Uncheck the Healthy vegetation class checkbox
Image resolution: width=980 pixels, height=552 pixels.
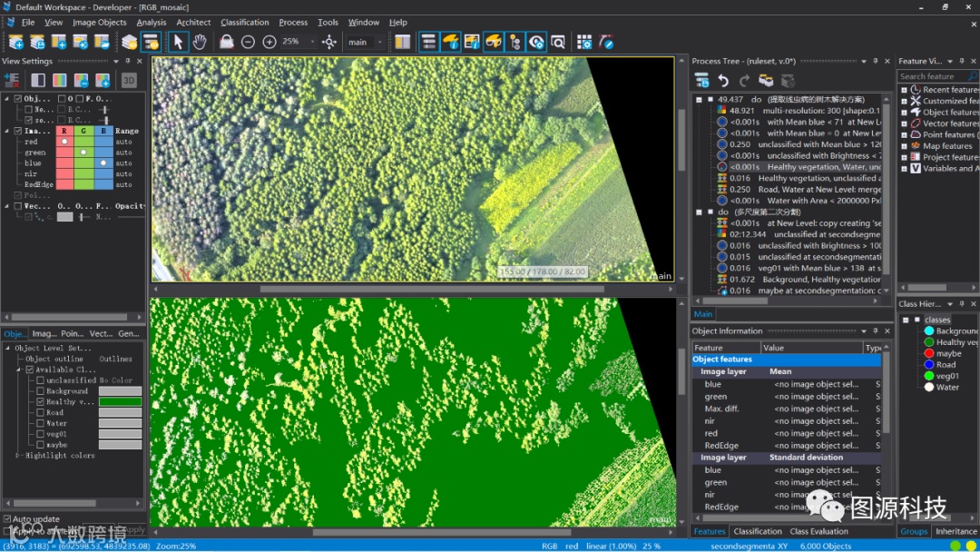pos(40,402)
